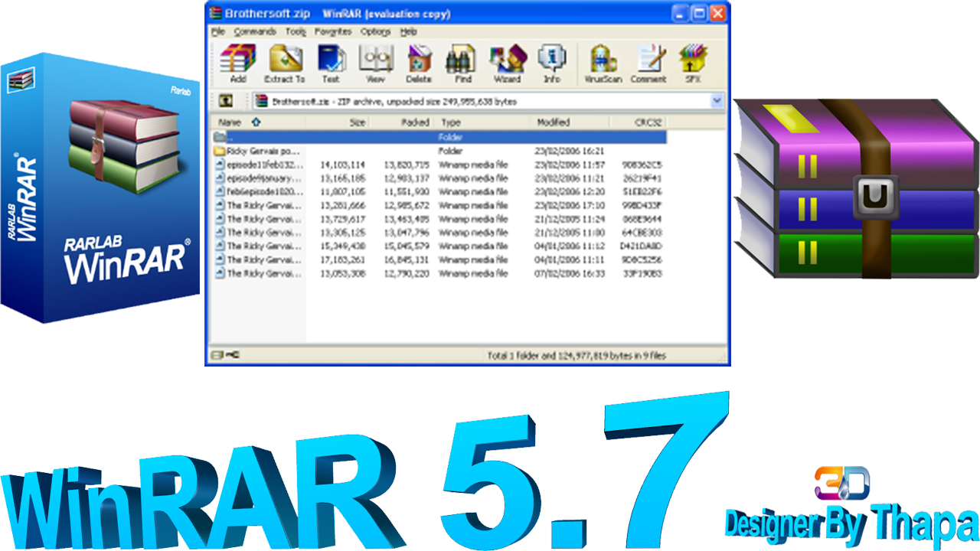Run VirusScan on the archive
This screenshot has width=980, height=551.
pos(603,63)
